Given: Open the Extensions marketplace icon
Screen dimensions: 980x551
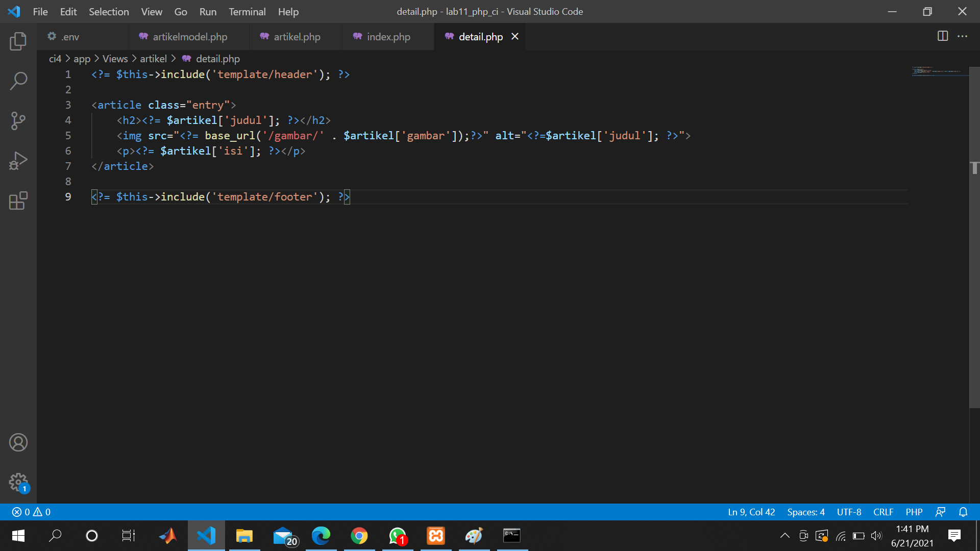Looking at the screenshot, I should click(18, 200).
